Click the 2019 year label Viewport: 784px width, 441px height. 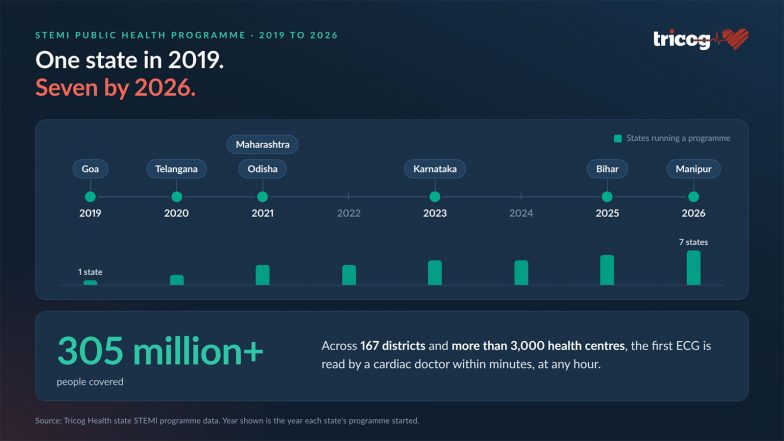click(x=90, y=214)
